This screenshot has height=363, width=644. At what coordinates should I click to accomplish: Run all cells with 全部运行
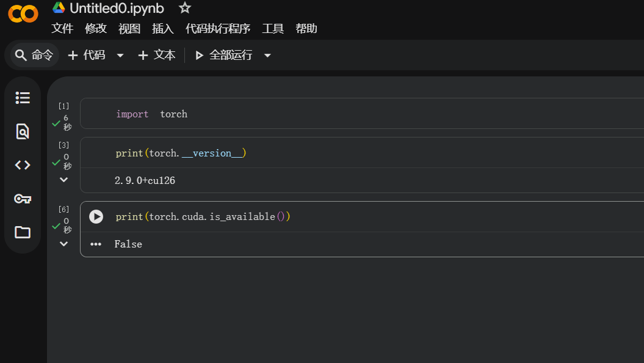[224, 55]
